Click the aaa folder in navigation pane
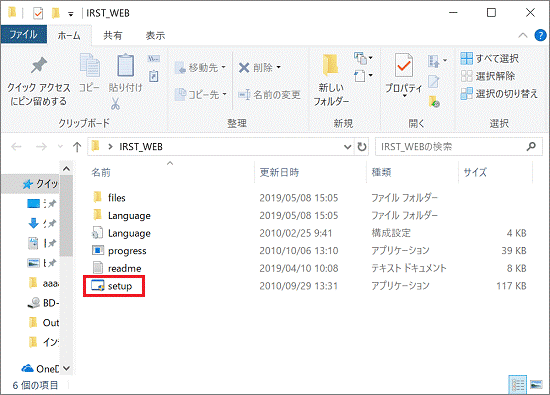The image size is (550, 395). coord(43,283)
